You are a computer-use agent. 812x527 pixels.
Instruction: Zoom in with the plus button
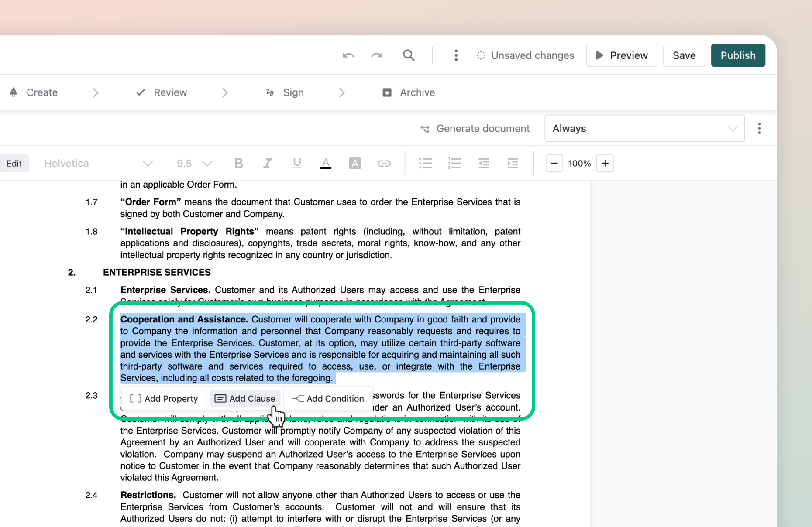605,163
